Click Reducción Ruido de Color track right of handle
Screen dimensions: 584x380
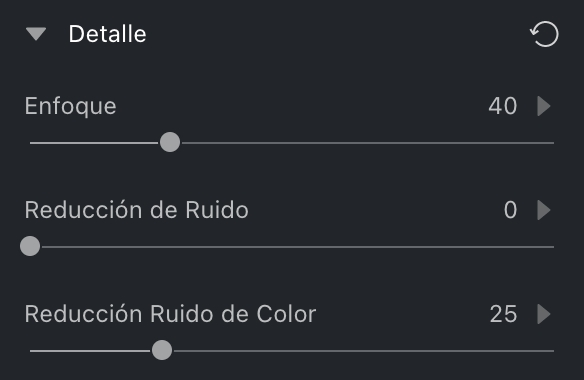tap(364, 351)
